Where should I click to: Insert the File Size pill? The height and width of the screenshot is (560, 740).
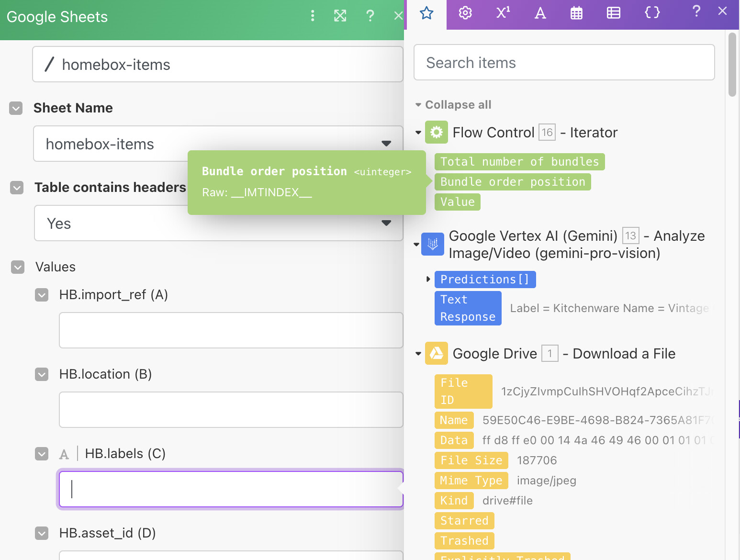click(x=471, y=460)
